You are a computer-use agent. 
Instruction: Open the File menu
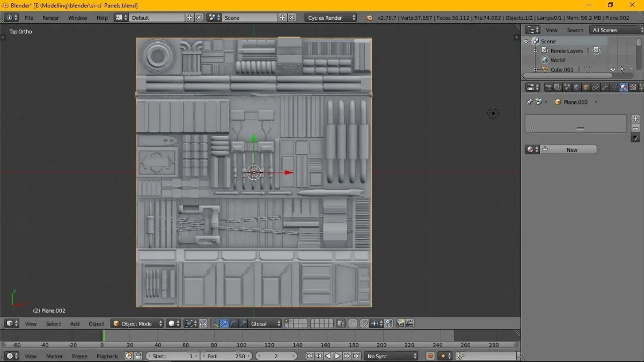click(29, 18)
